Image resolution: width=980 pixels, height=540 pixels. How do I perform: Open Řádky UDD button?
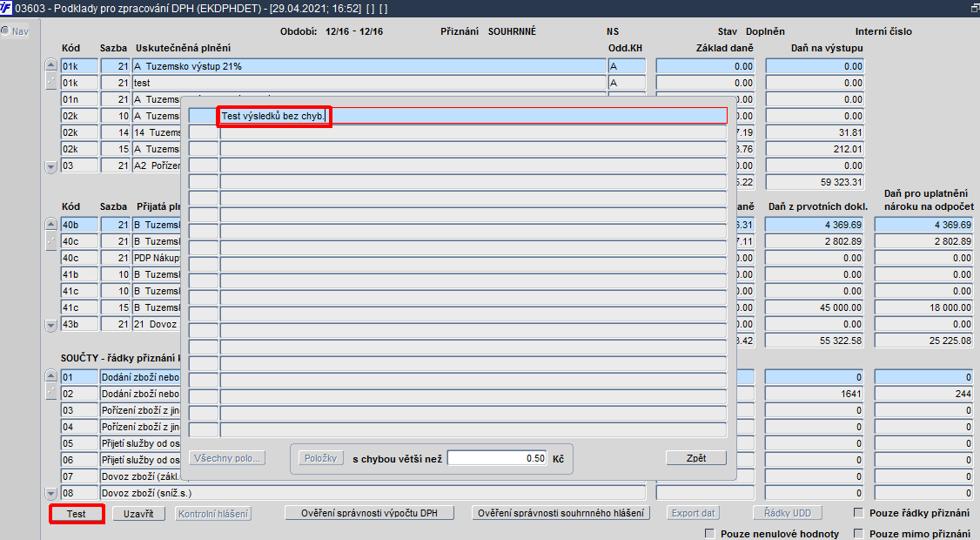[788, 513]
